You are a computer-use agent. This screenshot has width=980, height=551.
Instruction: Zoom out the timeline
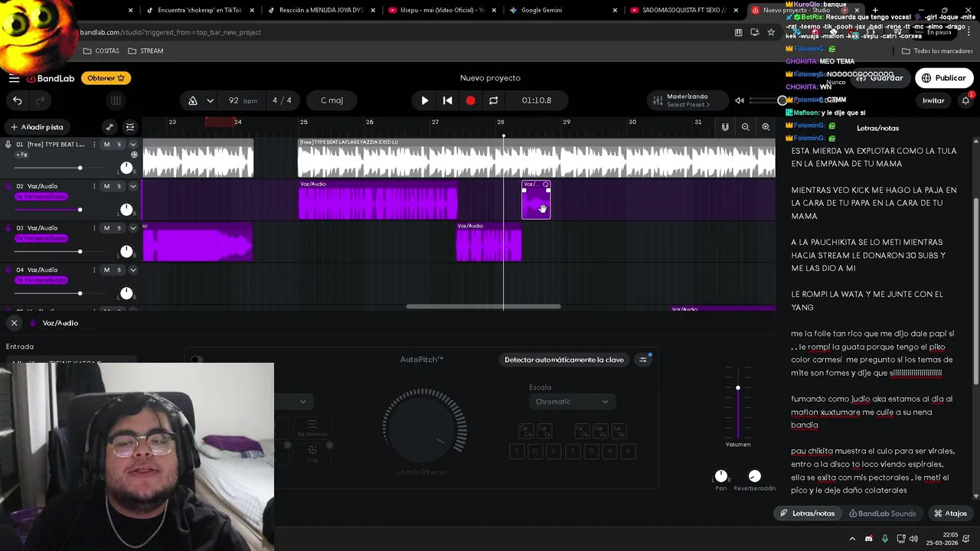[x=745, y=127]
